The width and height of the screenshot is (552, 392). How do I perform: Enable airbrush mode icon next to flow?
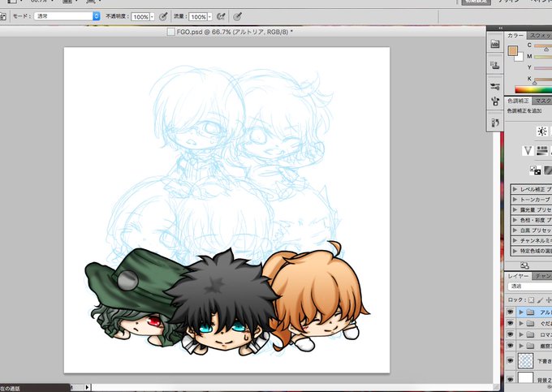(221, 16)
